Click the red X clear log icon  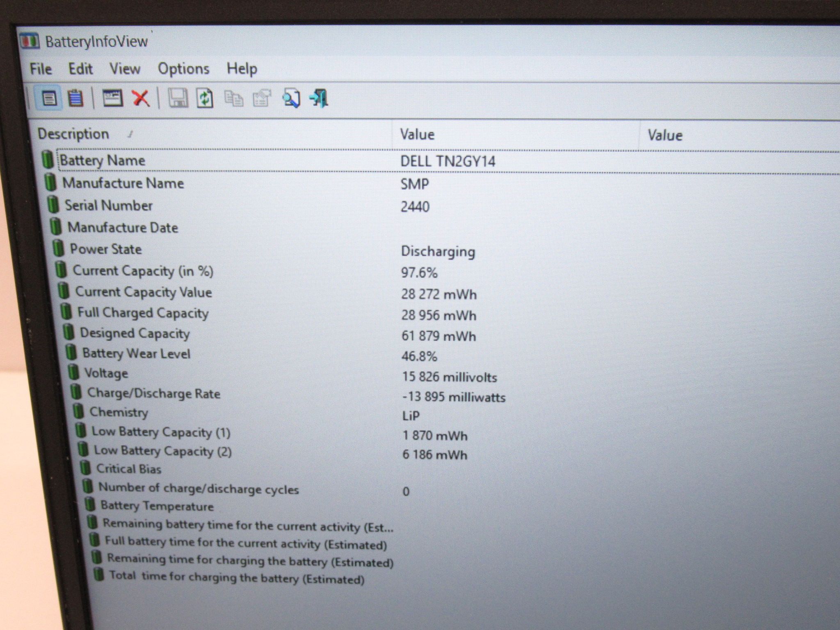coord(141,98)
